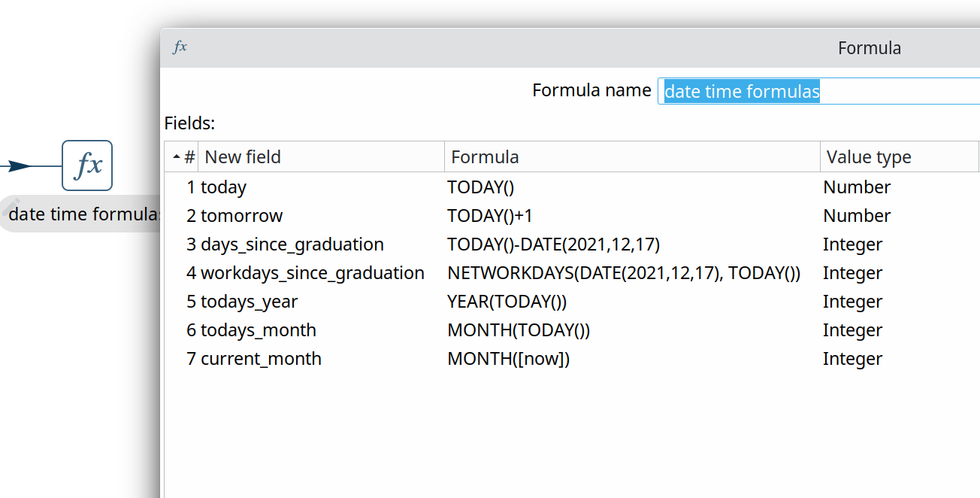Click the Formula transform icon on canvas
The height and width of the screenshot is (498, 980).
pyautogui.click(x=87, y=165)
